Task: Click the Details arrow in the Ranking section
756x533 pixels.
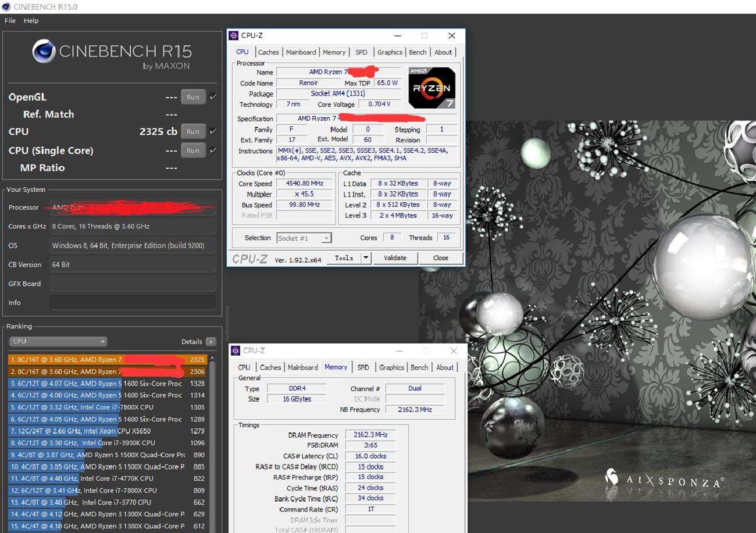Action: [x=211, y=342]
